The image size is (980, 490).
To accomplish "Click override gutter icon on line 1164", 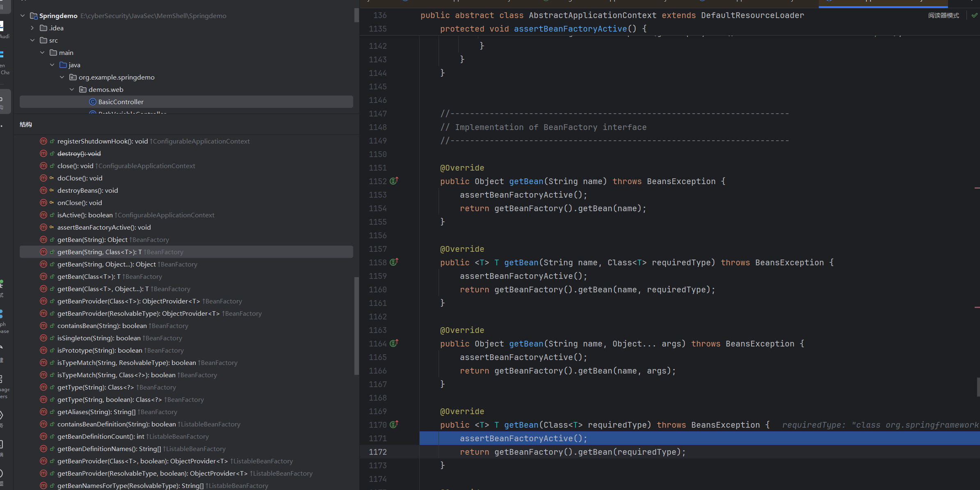I will (x=394, y=343).
